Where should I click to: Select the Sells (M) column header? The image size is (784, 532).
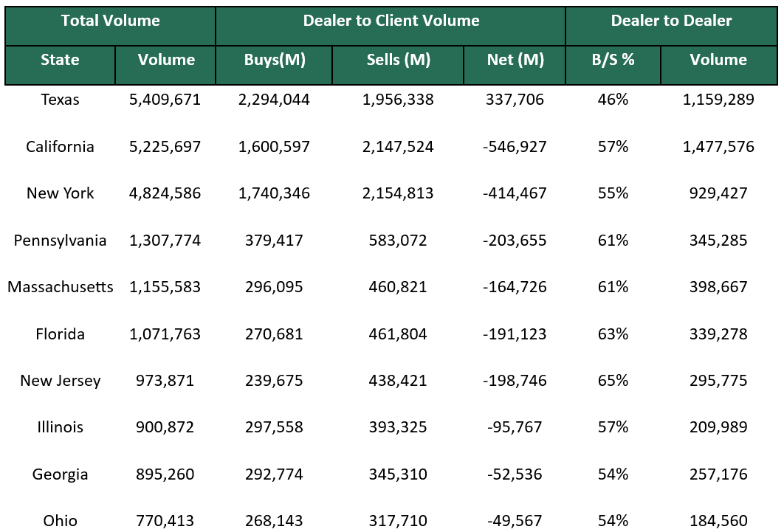[x=398, y=61]
